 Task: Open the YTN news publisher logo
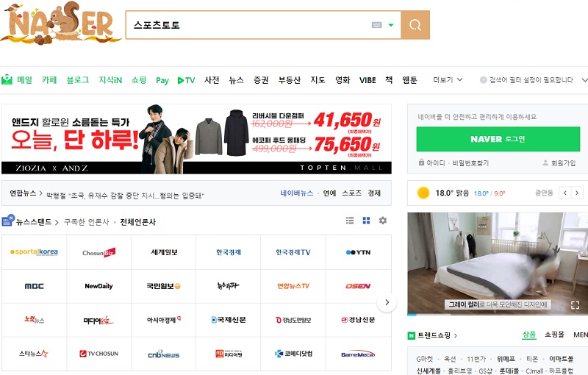click(358, 252)
